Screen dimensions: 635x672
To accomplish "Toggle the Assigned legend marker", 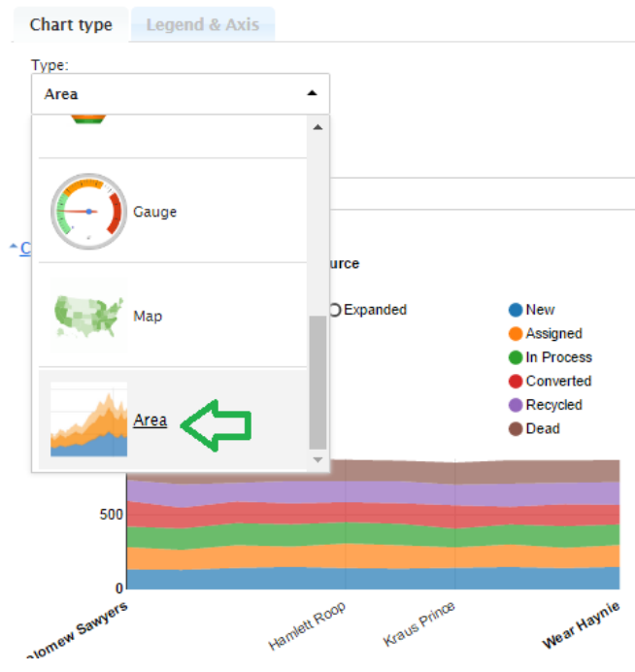I will pyautogui.click(x=516, y=333).
